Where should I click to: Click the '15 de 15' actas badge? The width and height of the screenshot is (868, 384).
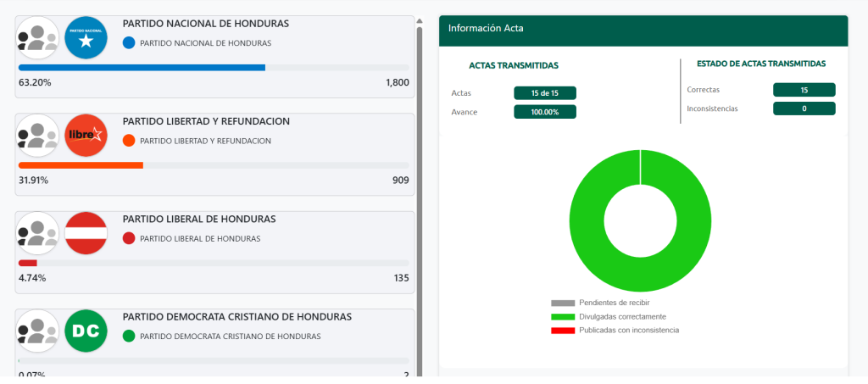(545, 93)
